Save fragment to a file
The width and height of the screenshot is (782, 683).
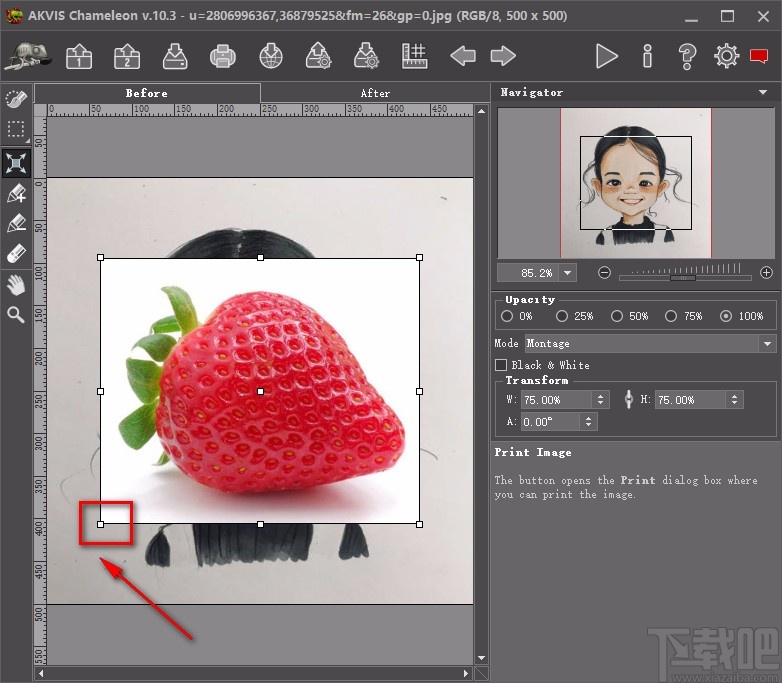pyautogui.click(x=367, y=56)
